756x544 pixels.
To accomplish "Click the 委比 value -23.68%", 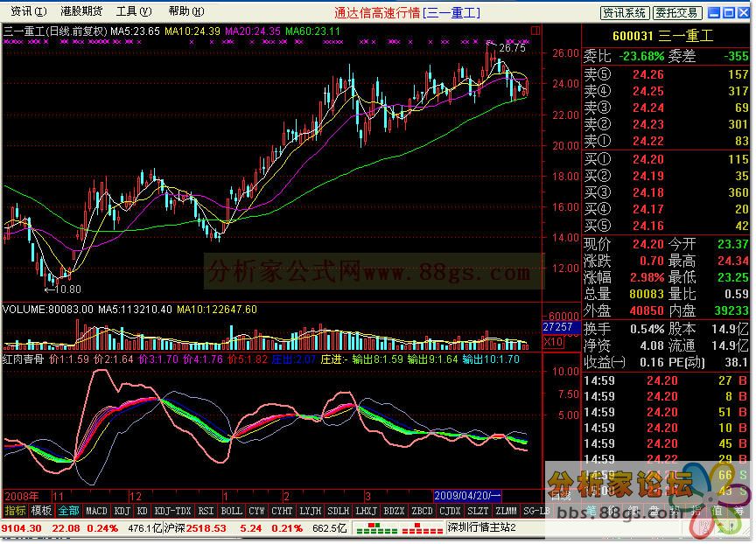I will coord(640,56).
